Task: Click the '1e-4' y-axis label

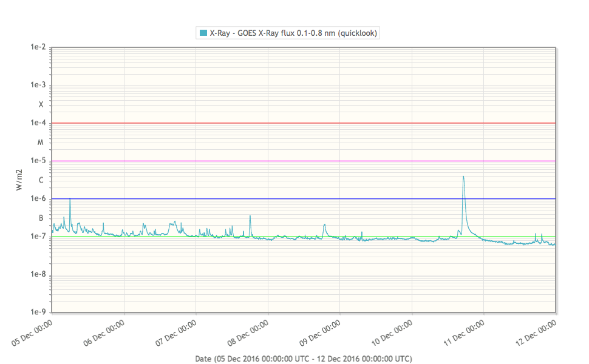Action: pyautogui.click(x=38, y=123)
